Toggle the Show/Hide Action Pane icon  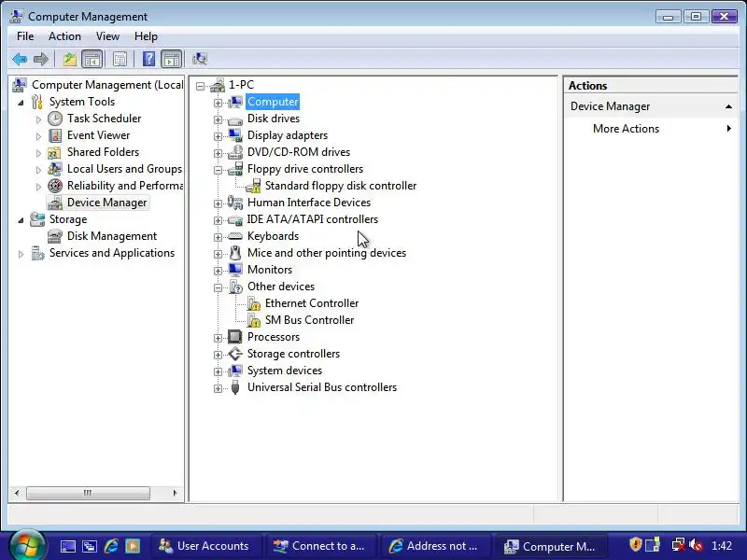(172, 59)
